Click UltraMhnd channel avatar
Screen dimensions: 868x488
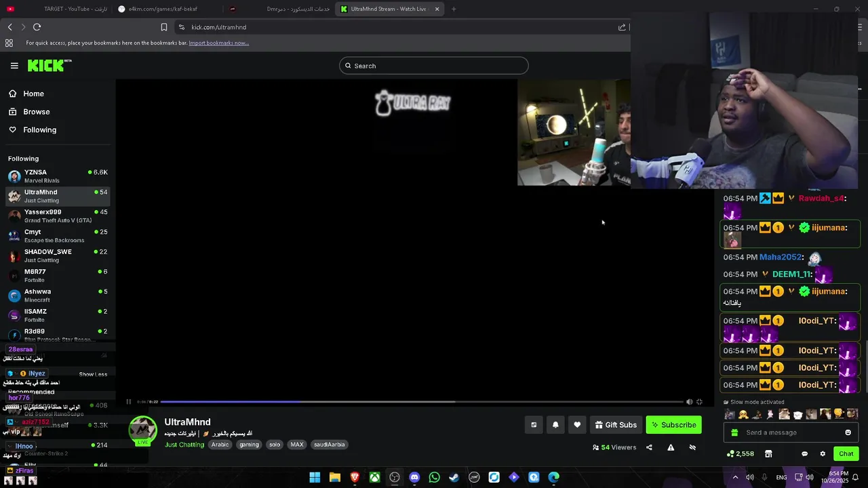pyautogui.click(x=143, y=430)
